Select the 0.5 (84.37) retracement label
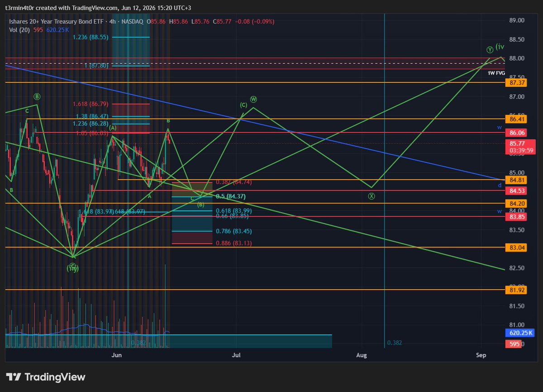543x392 pixels. 230,197
